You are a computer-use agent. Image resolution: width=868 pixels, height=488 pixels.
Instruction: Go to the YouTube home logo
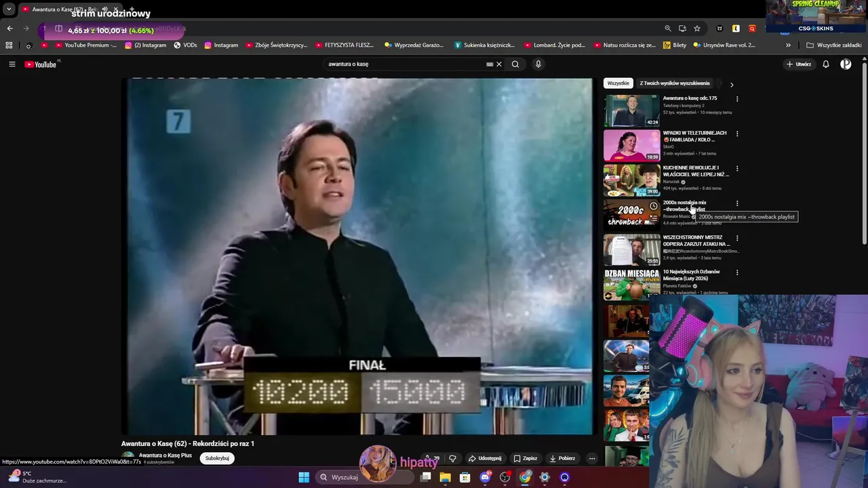[40, 64]
